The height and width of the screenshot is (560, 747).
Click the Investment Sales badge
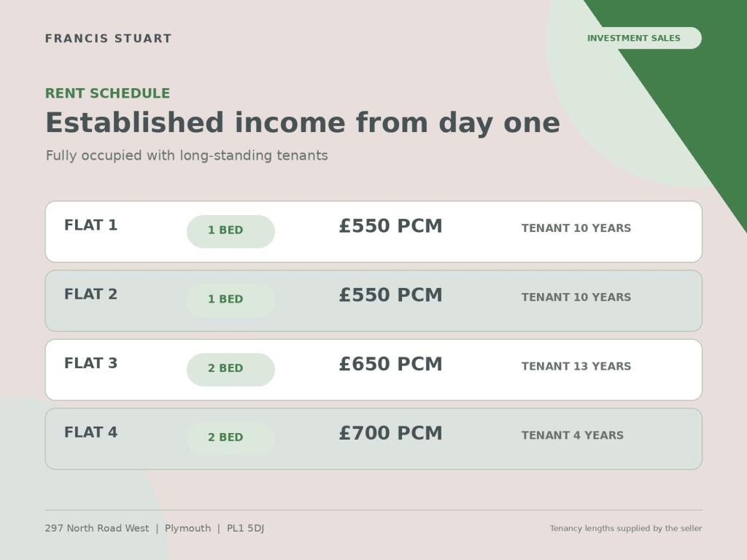634,38
